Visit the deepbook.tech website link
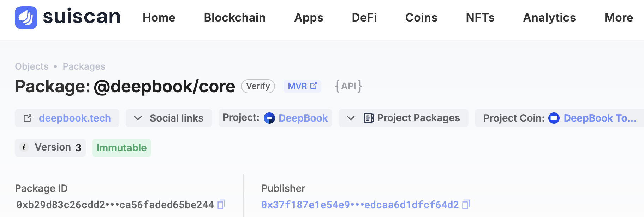Viewport: 644px width, 217px height. [75, 118]
